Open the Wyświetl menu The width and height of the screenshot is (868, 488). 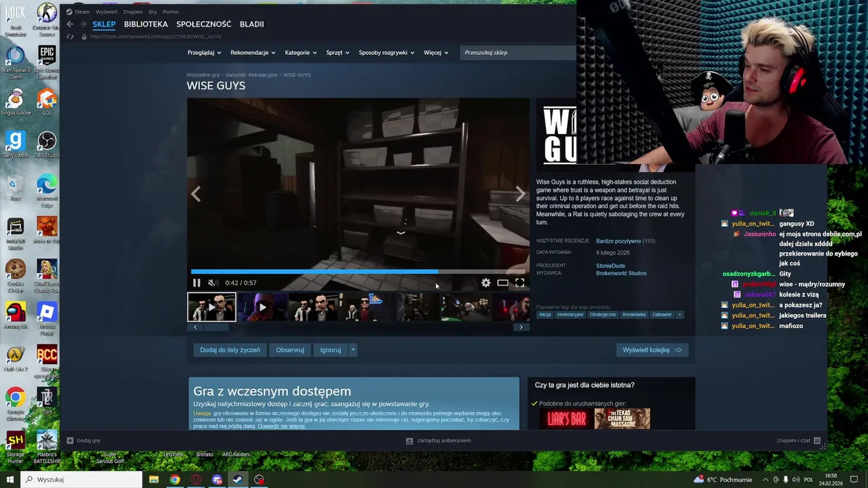(106, 12)
